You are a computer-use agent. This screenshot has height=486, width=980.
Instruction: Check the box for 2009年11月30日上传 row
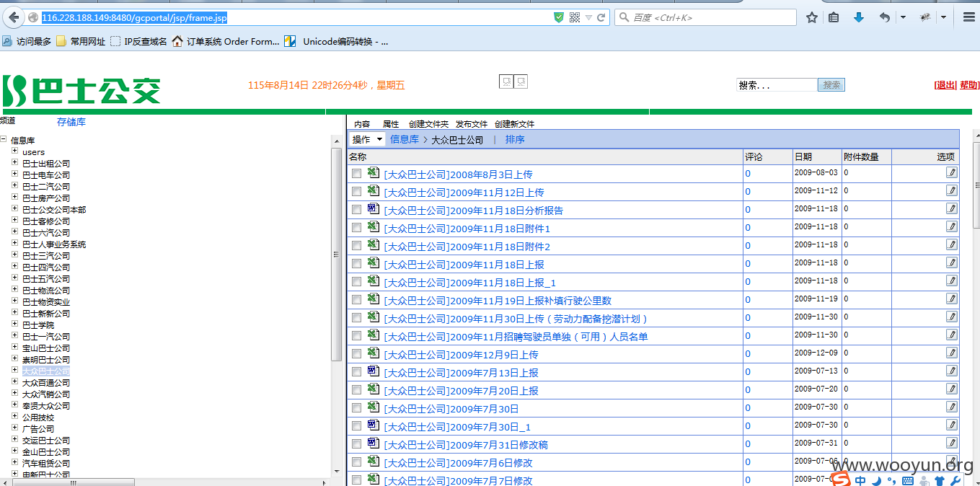point(357,318)
